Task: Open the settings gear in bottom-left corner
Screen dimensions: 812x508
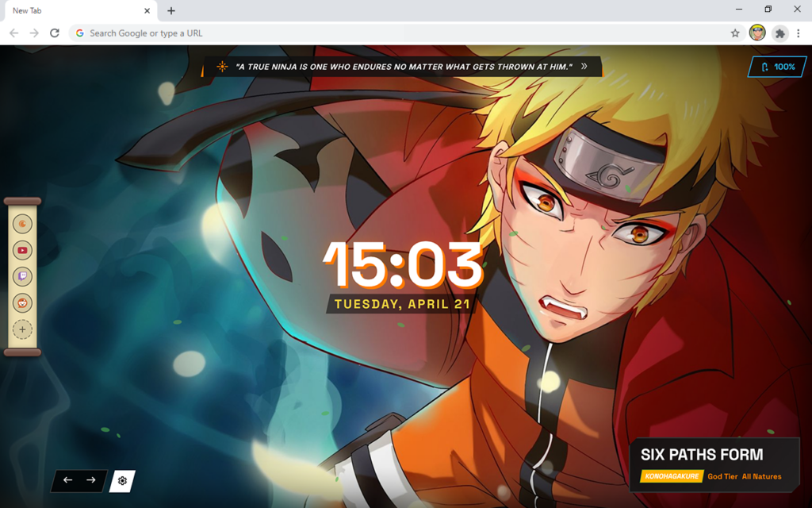Action: point(122,481)
